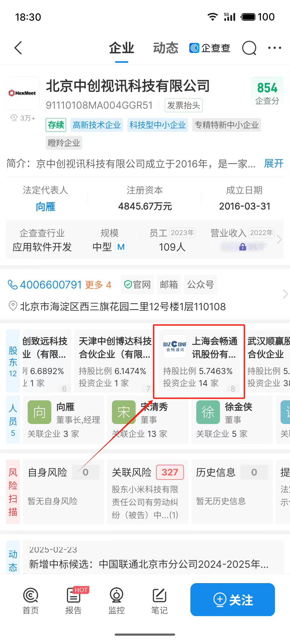The width and height of the screenshot is (290, 644).
Task: Tap credit code 91110108MA004GGR51
Action: pyautogui.click(x=99, y=105)
